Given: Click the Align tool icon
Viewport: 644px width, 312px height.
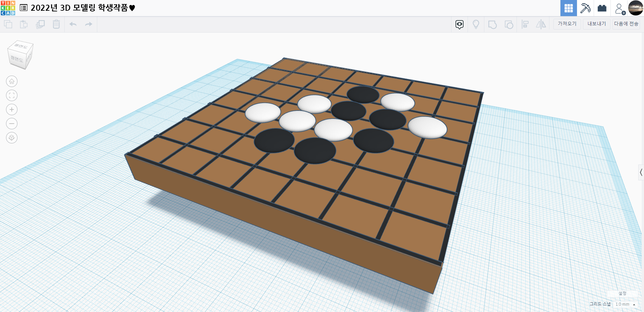Looking at the screenshot, I should coord(525,24).
